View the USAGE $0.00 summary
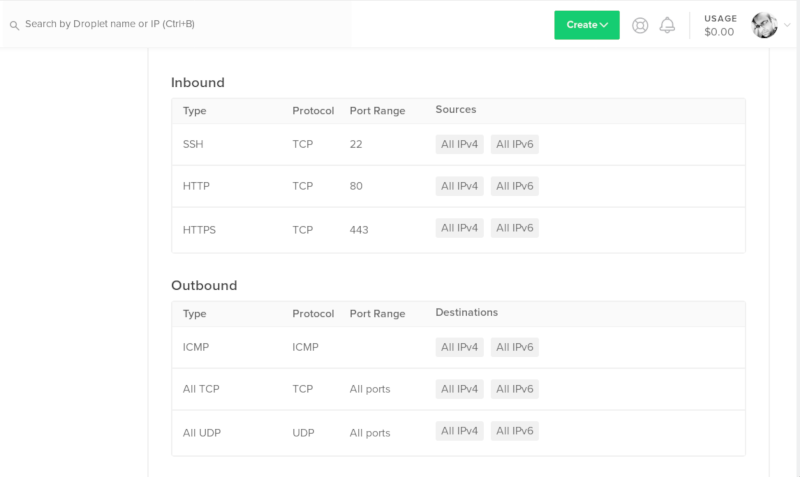Image resolution: width=800 pixels, height=477 pixels. pos(720,25)
